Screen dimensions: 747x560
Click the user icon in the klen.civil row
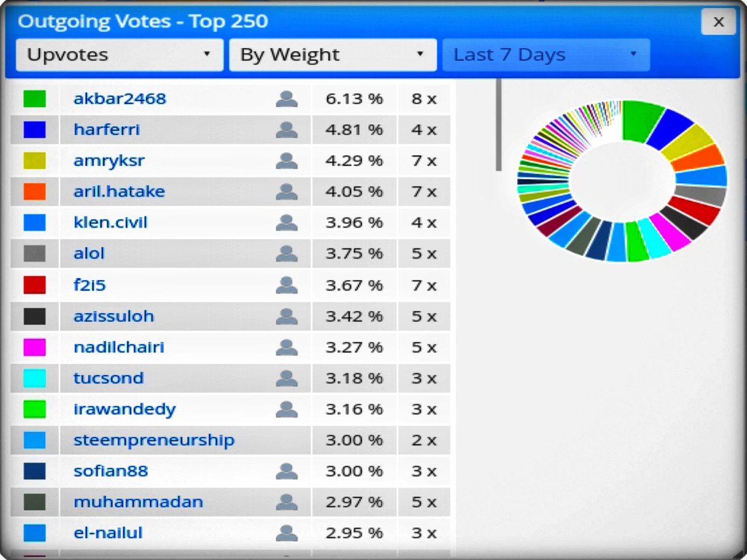[287, 223]
